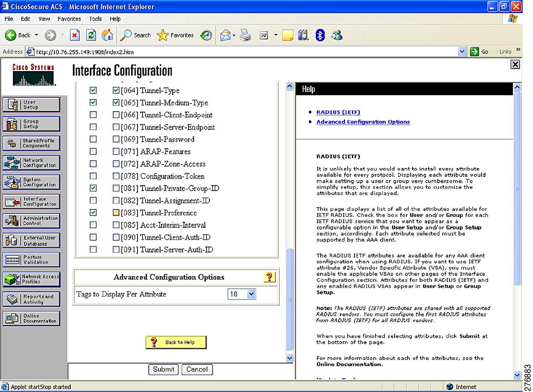
Task: Refresh the current page
Action: (x=91, y=36)
